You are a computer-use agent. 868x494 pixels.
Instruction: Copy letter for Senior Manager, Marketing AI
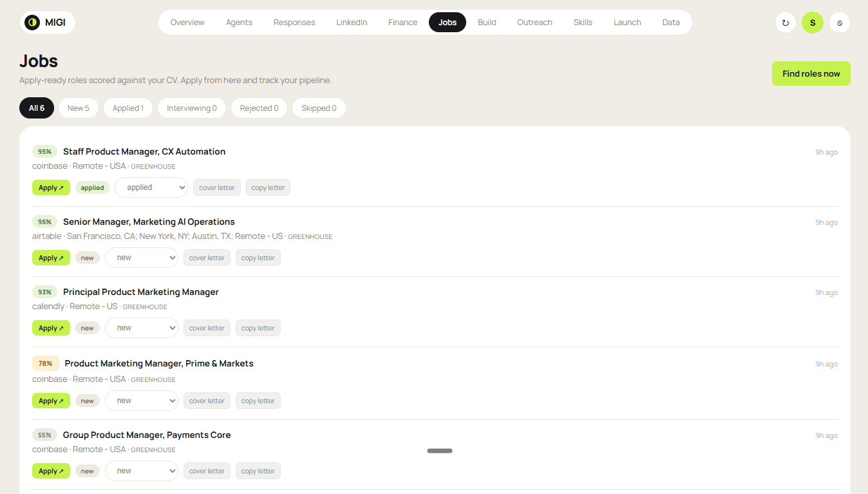click(258, 258)
